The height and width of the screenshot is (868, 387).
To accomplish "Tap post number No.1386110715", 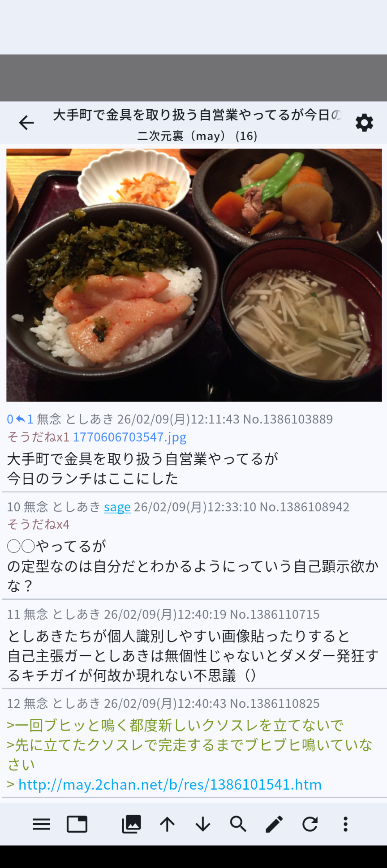I will [x=275, y=614].
